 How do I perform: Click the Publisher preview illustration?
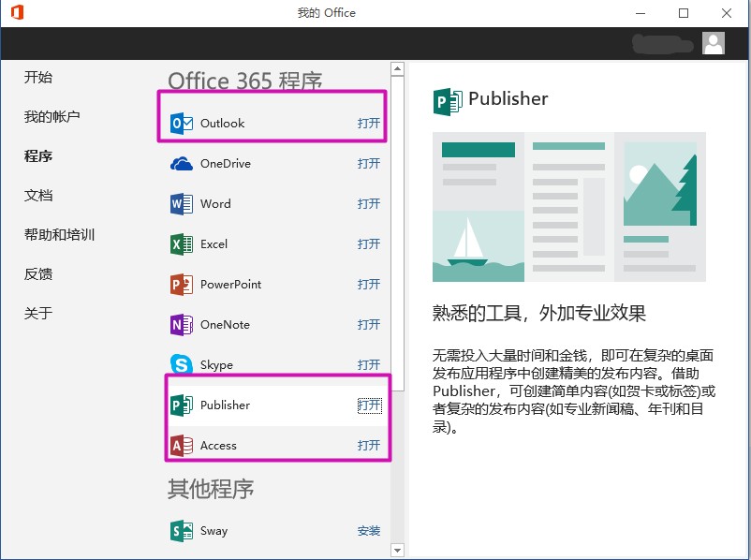pos(569,207)
